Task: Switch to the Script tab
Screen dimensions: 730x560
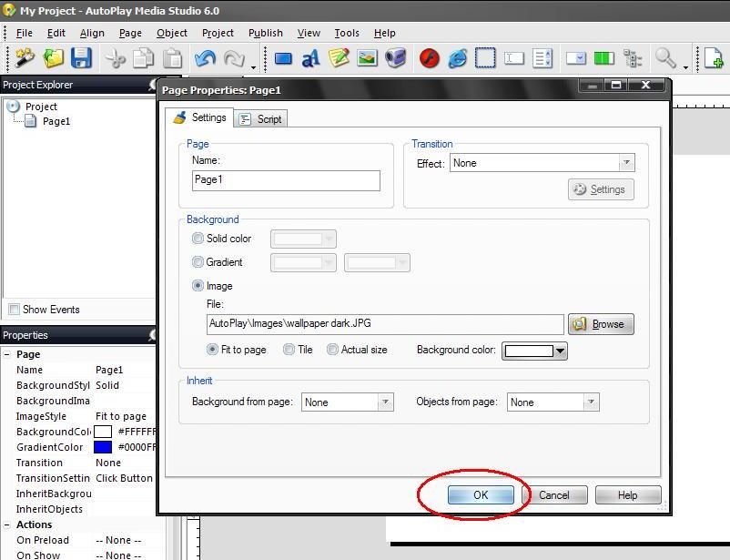Action: click(261, 119)
